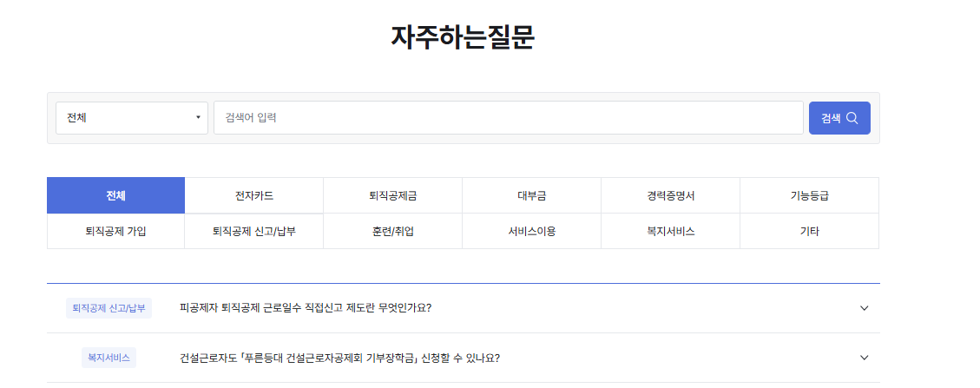Screen dimensions: 980x388
Task: Open the 대부금 tab
Action: point(531,195)
